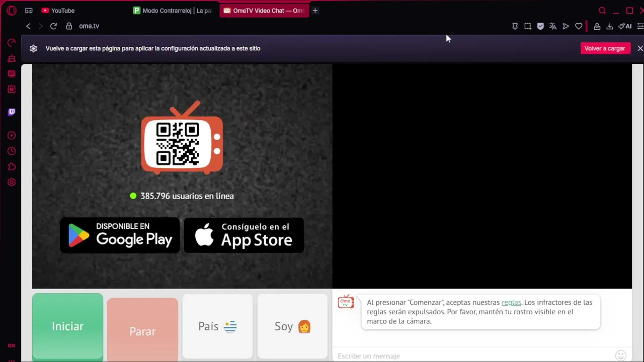This screenshot has width=644, height=362.
Task: Open the account profile icon
Action: [597, 26]
